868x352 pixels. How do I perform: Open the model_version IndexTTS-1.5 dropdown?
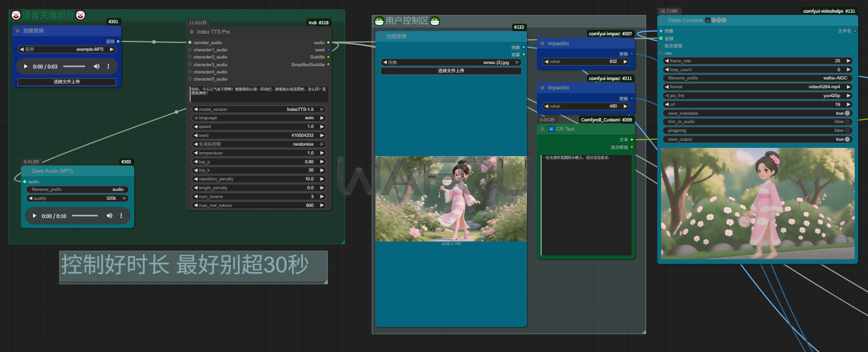click(259, 109)
